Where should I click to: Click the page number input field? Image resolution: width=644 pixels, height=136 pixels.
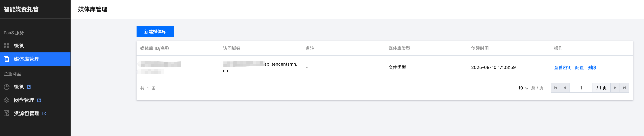[x=581, y=88]
